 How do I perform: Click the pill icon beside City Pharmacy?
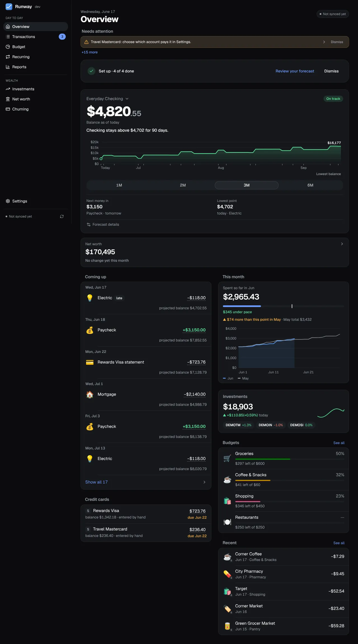pos(227,574)
